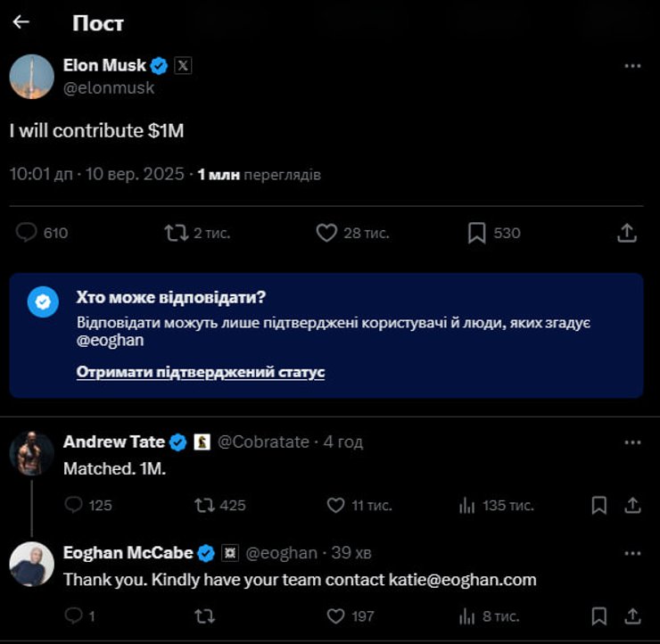Share Elon Musk's post
The image size is (660, 644).
point(627,233)
